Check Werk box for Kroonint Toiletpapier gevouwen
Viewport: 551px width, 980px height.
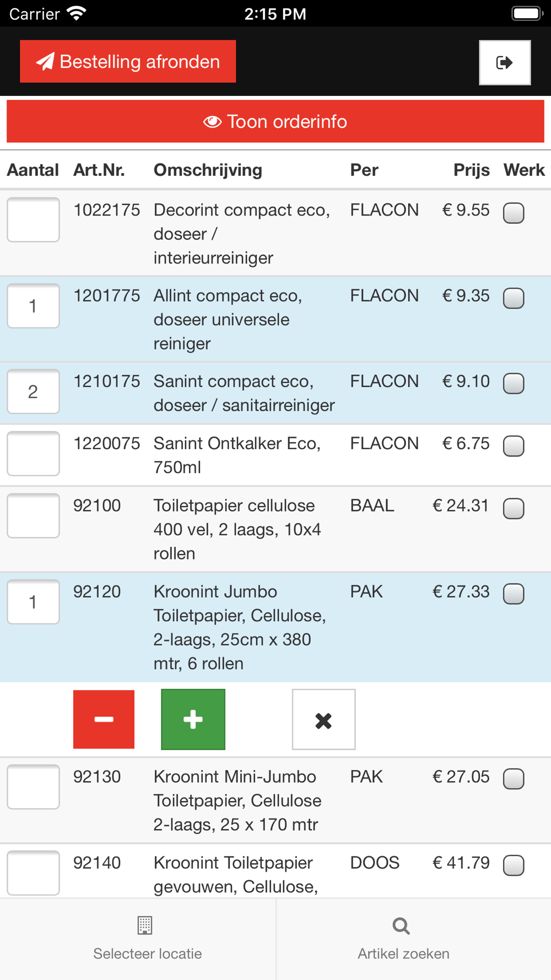coord(514,865)
